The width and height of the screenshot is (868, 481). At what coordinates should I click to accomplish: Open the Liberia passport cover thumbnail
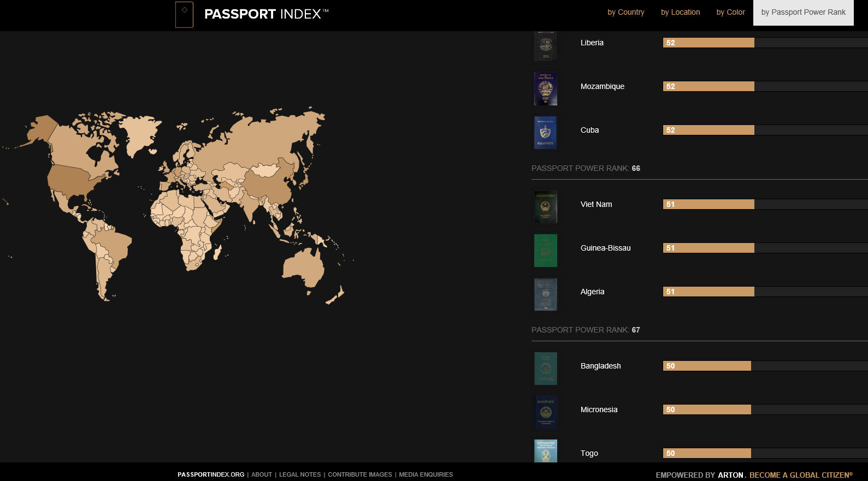point(545,45)
